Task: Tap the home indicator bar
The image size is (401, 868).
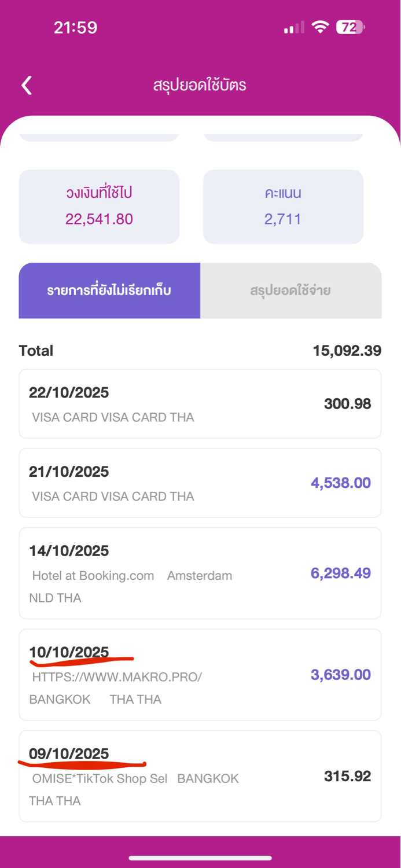Action: click(200, 858)
